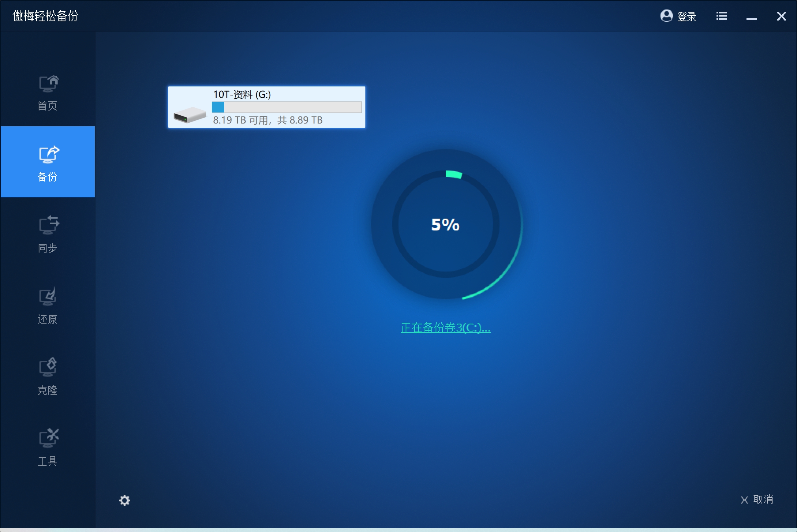
Task: Click the 傲梅轻松备份 title text
Action: click(46, 16)
